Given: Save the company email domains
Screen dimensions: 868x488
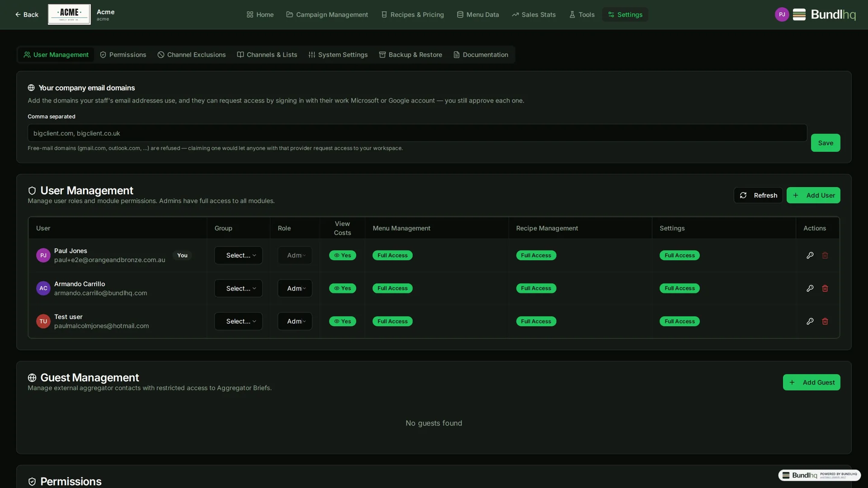Looking at the screenshot, I should (826, 143).
